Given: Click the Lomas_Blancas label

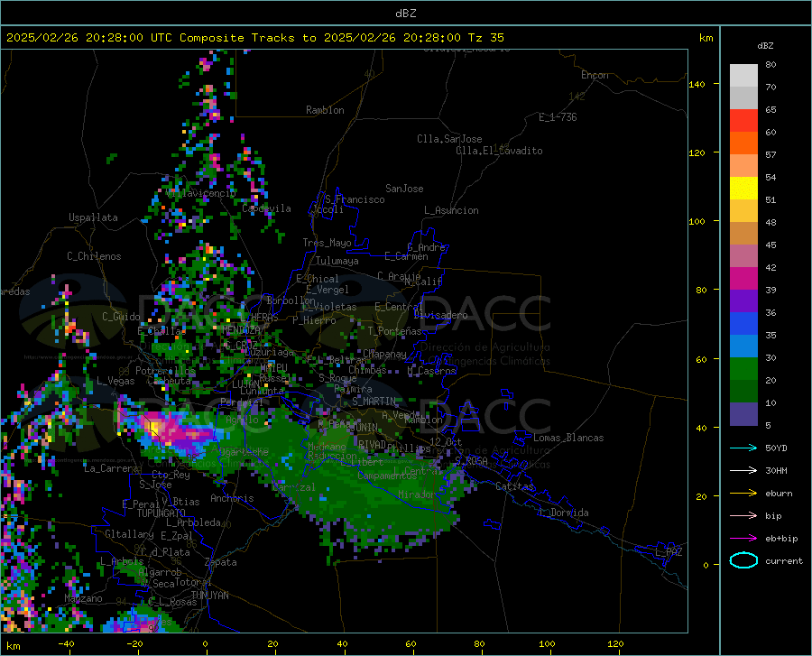Looking at the screenshot, I should (568, 438).
